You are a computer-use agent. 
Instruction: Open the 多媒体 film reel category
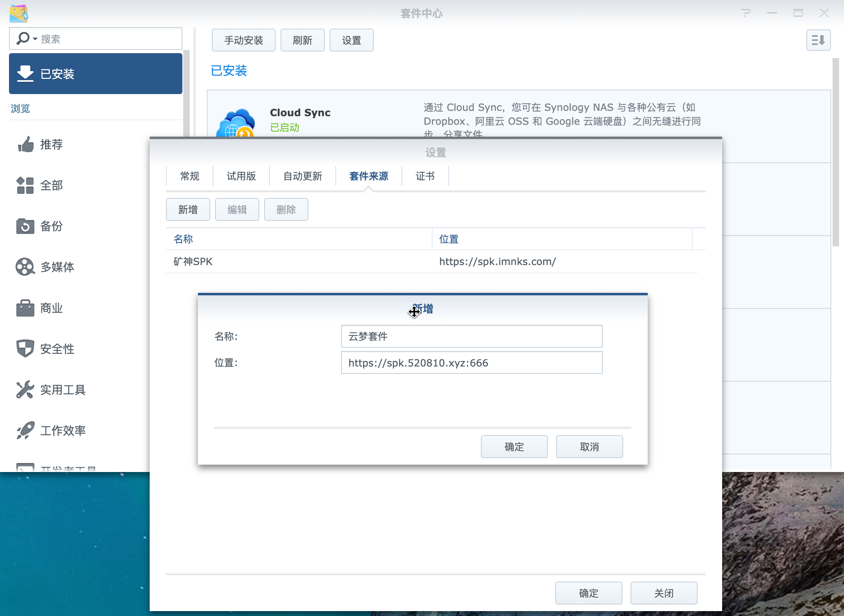(x=25, y=267)
